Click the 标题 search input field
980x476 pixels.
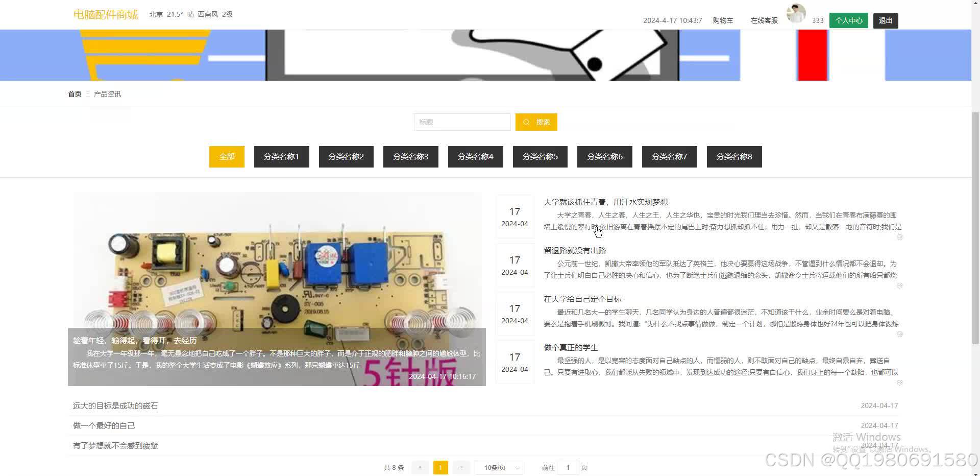[x=462, y=122]
